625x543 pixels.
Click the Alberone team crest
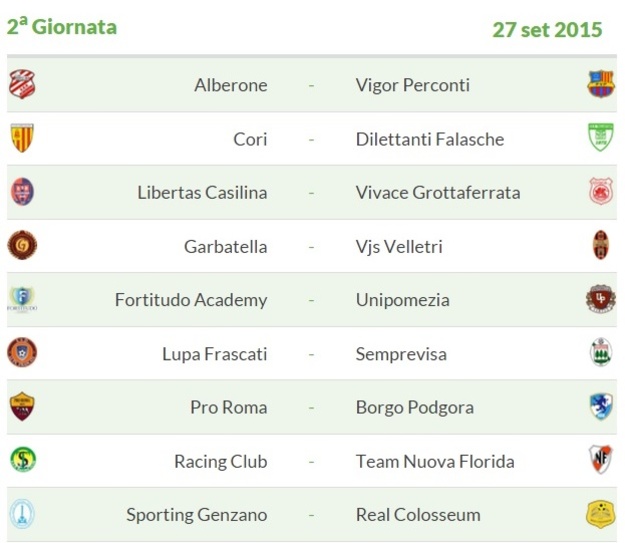point(22,84)
